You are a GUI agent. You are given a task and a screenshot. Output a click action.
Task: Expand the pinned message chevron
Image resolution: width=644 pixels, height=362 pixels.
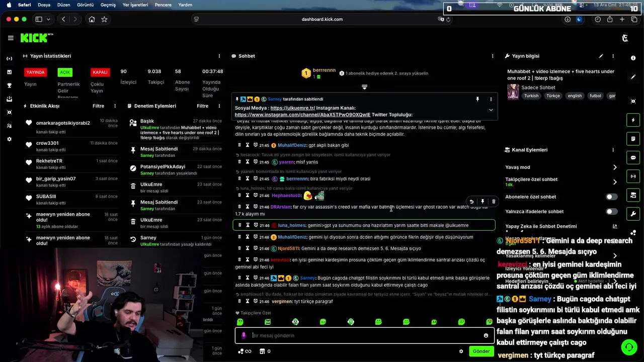491,110
